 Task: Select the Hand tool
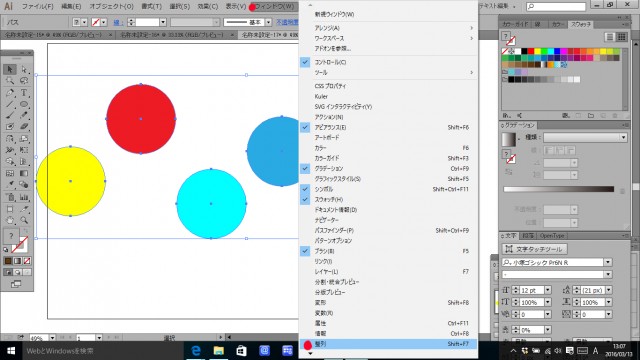click(10, 220)
